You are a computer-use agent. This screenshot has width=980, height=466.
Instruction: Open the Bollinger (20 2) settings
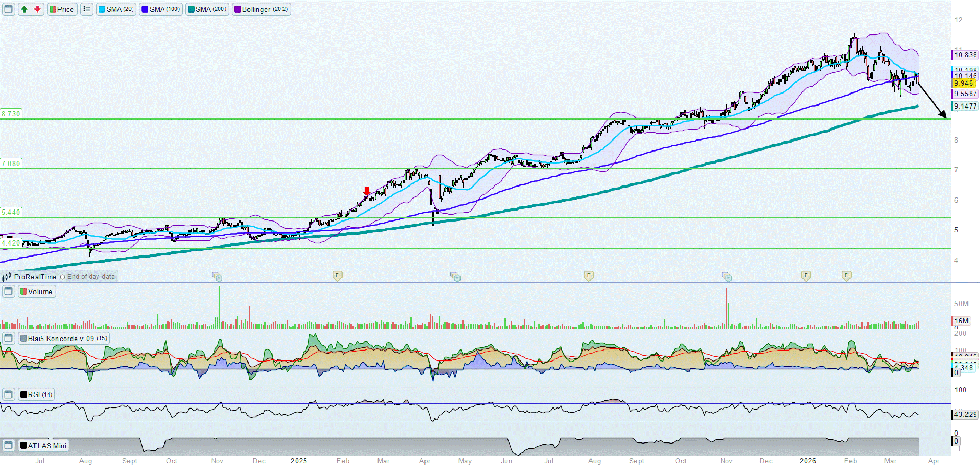261,9
